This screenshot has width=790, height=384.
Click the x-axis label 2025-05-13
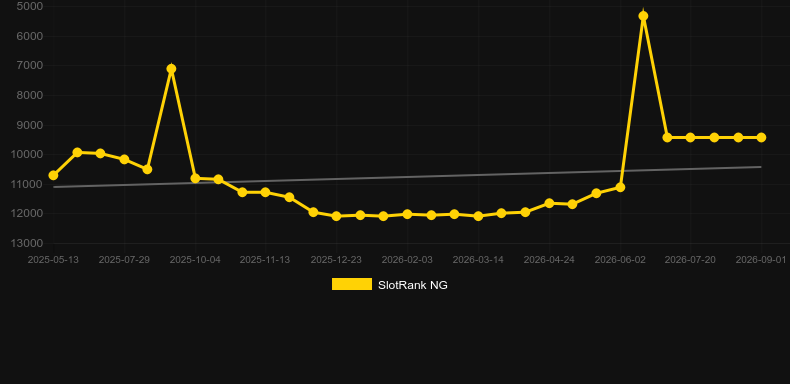(x=53, y=260)
